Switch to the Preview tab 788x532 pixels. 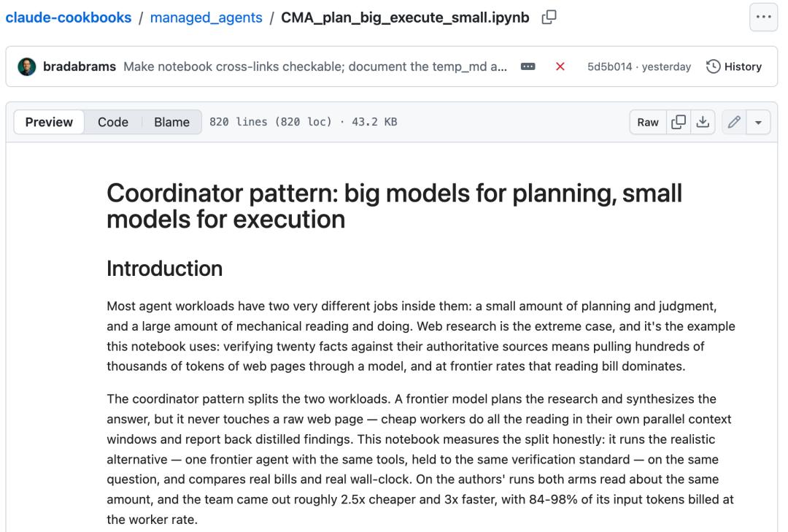pyautogui.click(x=49, y=122)
